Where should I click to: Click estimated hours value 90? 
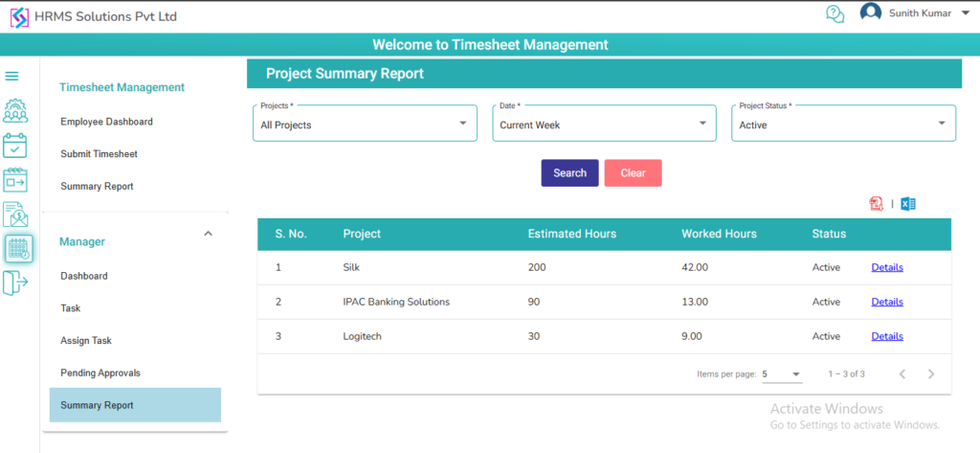pyautogui.click(x=534, y=302)
